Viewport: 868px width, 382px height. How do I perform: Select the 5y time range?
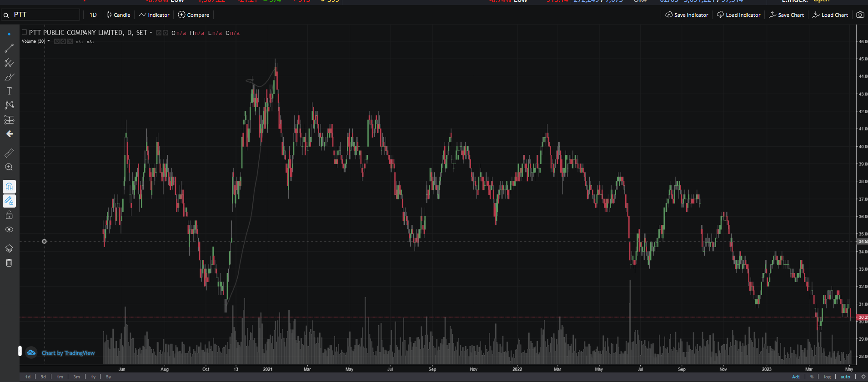(x=109, y=377)
